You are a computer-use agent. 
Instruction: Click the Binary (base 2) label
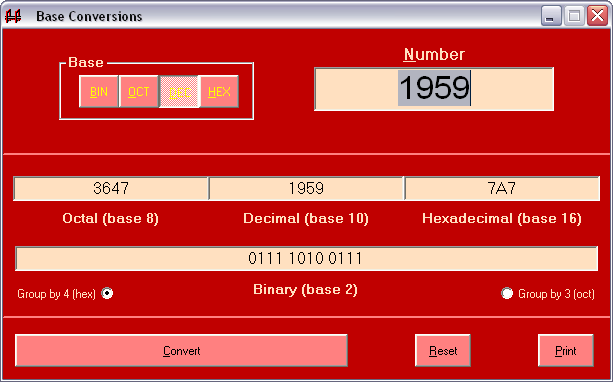(x=305, y=290)
